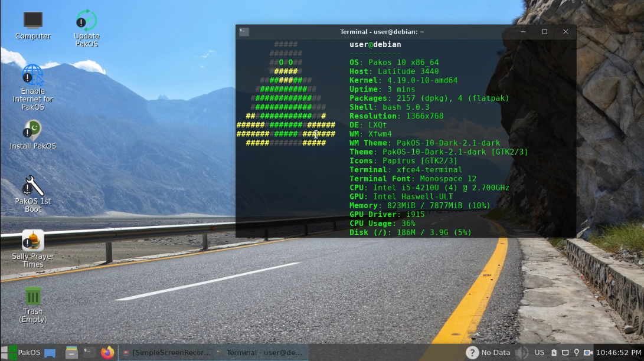Click the 'GPU Driver: i915' line
This screenshot has height=361, width=644.
coord(387,215)
